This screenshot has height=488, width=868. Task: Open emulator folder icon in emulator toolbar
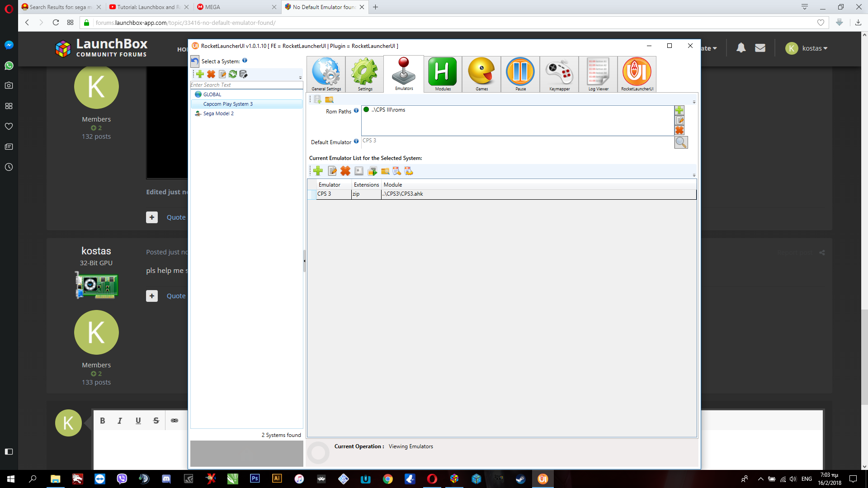tap(385, 171)
